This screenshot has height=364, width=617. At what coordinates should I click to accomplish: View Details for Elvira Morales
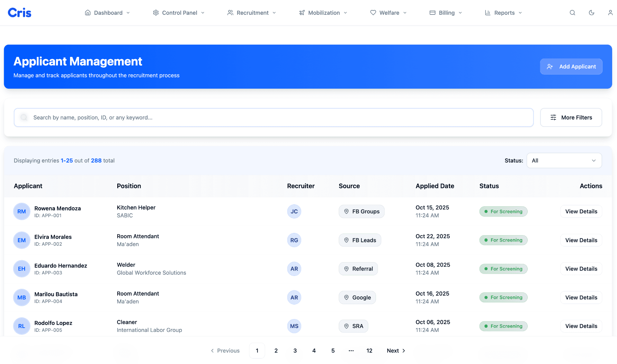581,240
